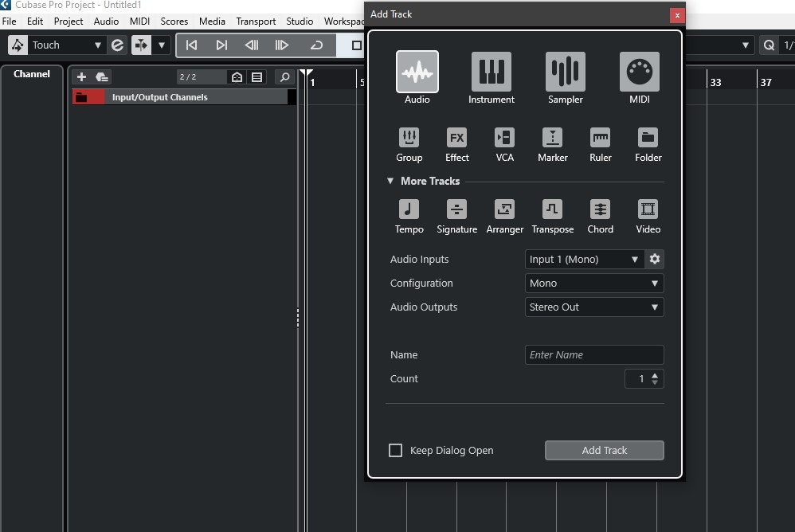
Task: Click the forward transport button
Action: [281, 45]
